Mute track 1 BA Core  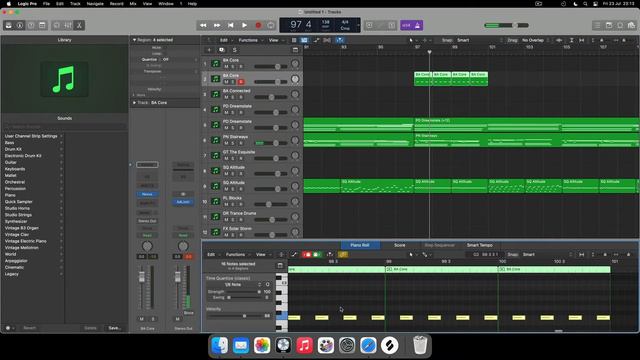pyautogui.click(x=226, y=67)
